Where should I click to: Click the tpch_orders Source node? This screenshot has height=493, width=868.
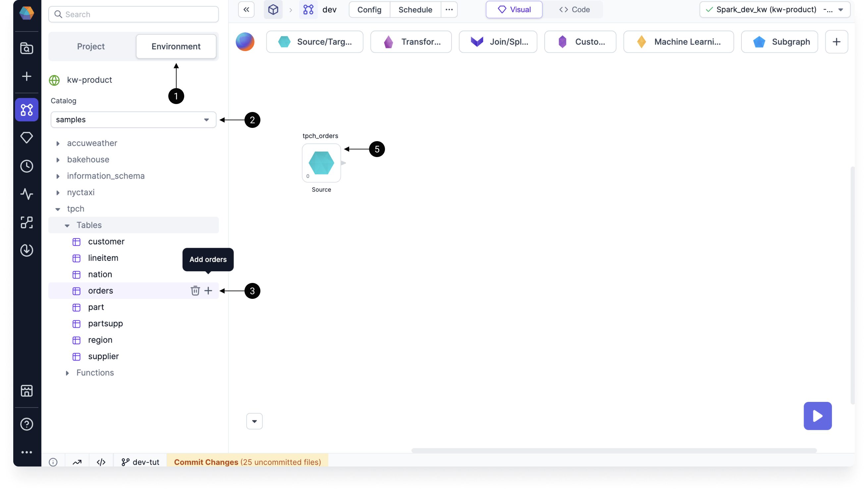tap(321, 163)
